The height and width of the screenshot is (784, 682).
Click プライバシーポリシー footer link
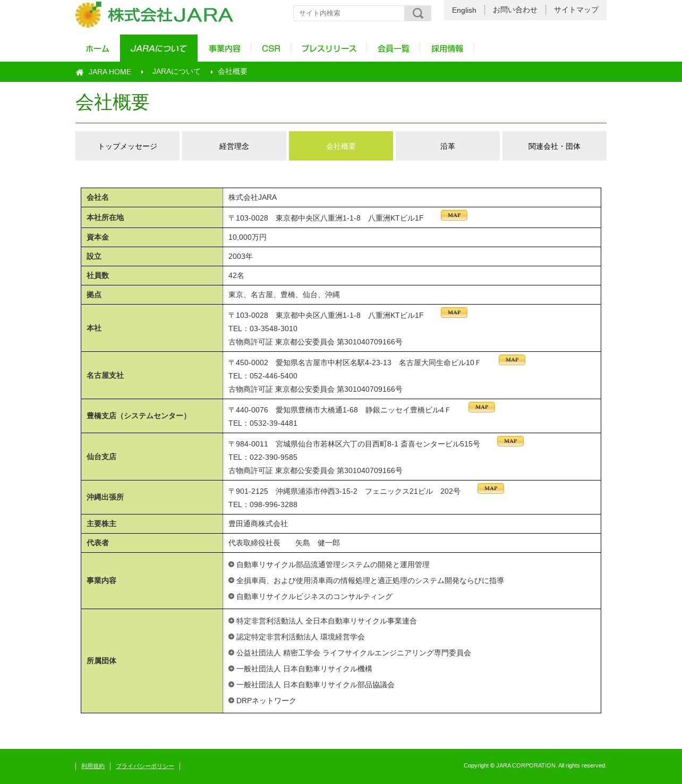(145, 766)
